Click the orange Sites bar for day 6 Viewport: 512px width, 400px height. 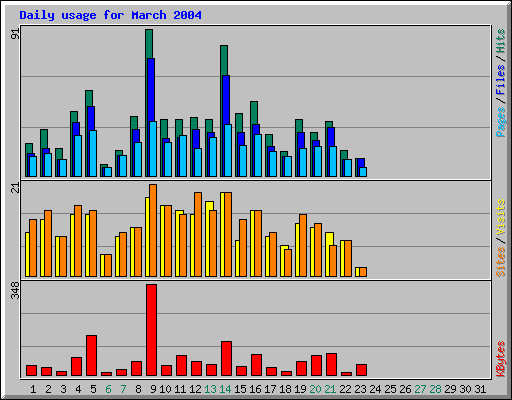point(108,265)
